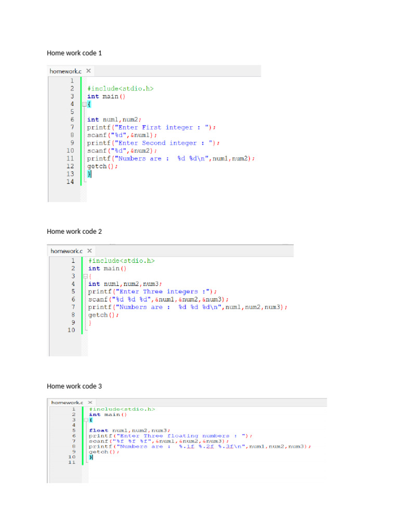Image resolution: width=399 pixels, height=532 pixels.
Task: Click the 'int num1,num2;' declaration line
Action: pyautogui.click(x=114, y=120)
